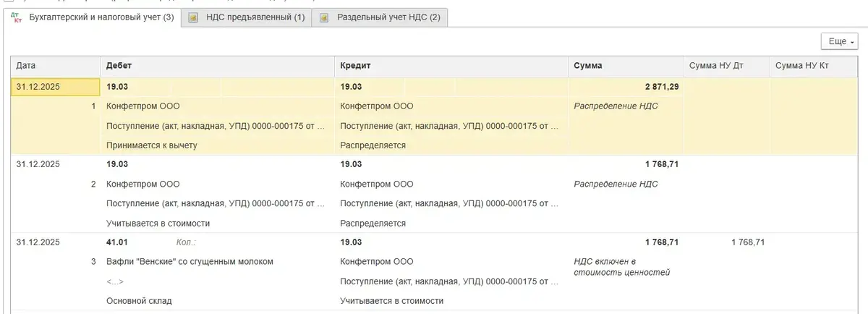Click the Вафли "Венские" со сгущенным молоком cell

pos(190,261)
